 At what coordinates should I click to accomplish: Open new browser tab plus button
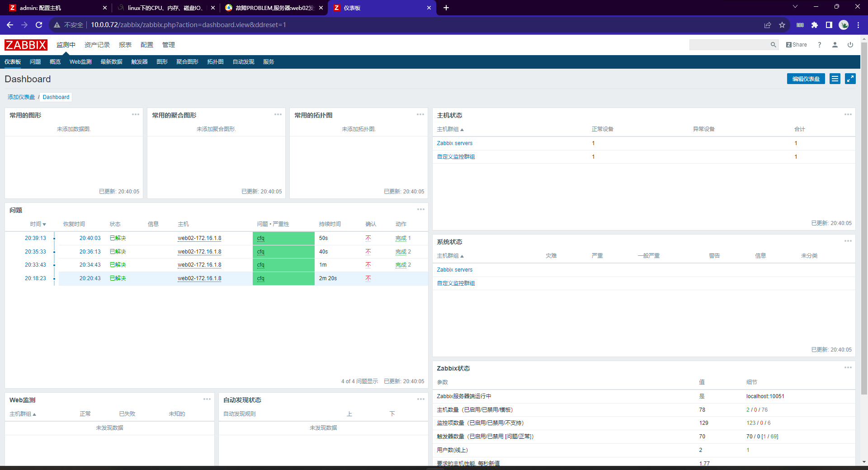(446, 8)
